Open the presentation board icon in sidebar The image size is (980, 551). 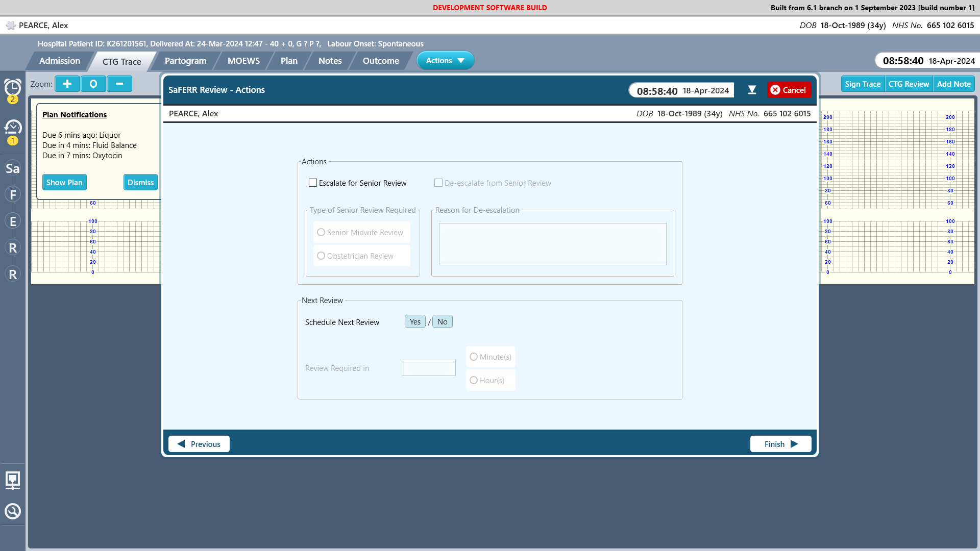(x=13, y=480)
